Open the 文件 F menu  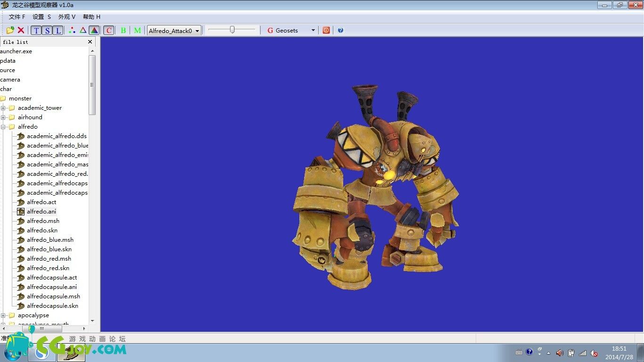tap(17, 16)
